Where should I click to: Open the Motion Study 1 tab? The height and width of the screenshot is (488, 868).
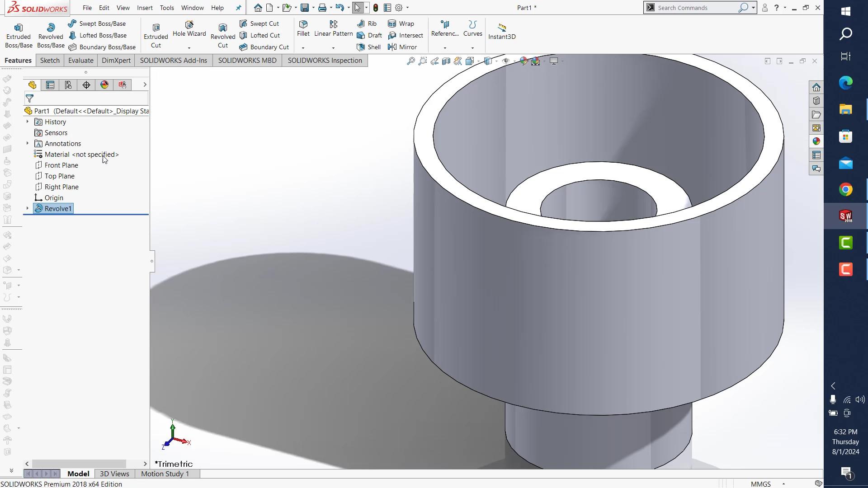(x=165, y=474)
